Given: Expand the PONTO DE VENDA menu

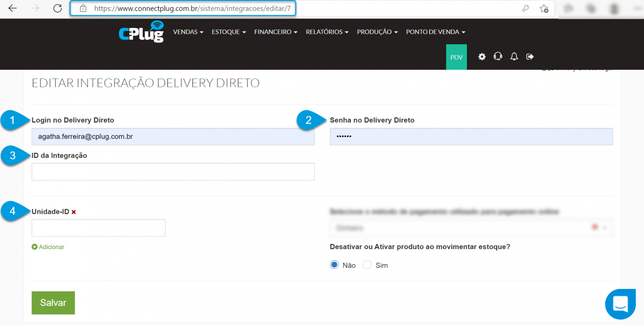Looking at the screenshot, I should tap(436, 32).
